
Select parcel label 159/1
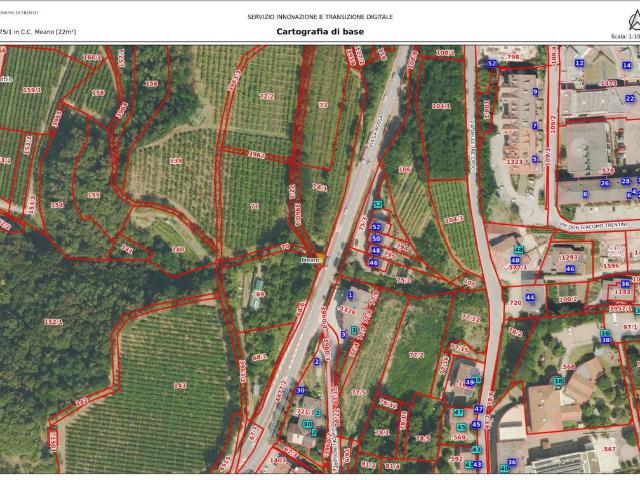click(32, 90)
